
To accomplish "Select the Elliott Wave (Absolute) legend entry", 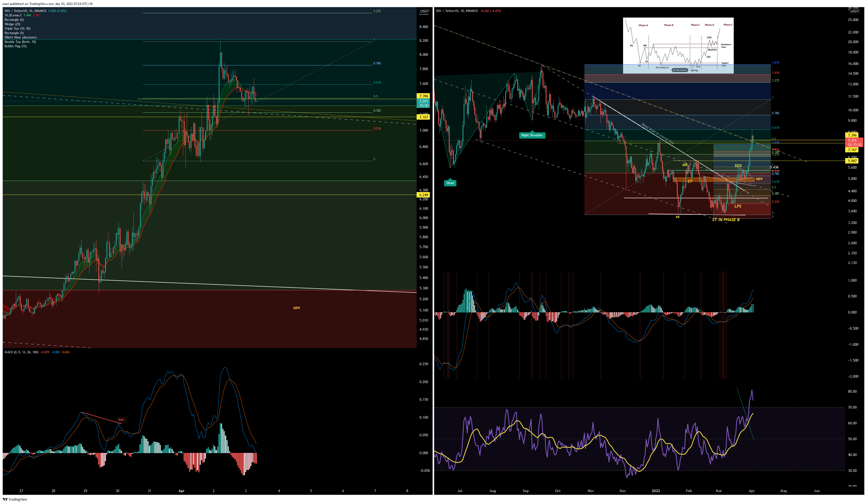I will 20,37.
